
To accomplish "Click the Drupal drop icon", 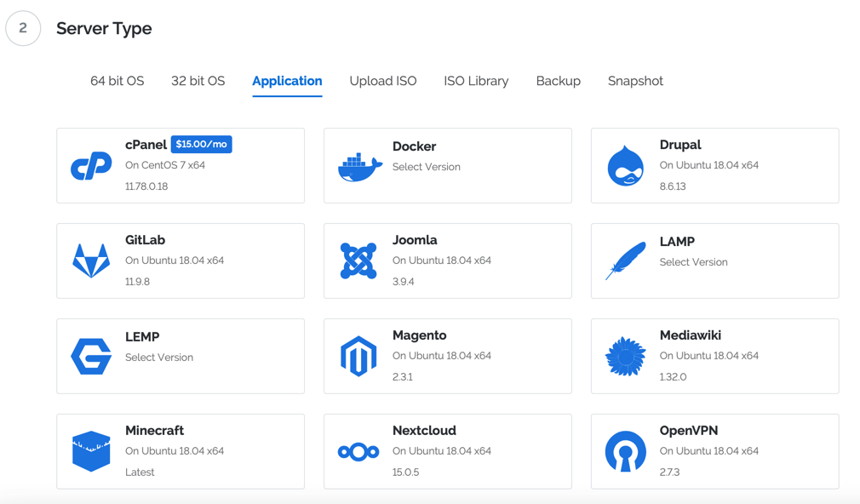I will click(626, 166).
